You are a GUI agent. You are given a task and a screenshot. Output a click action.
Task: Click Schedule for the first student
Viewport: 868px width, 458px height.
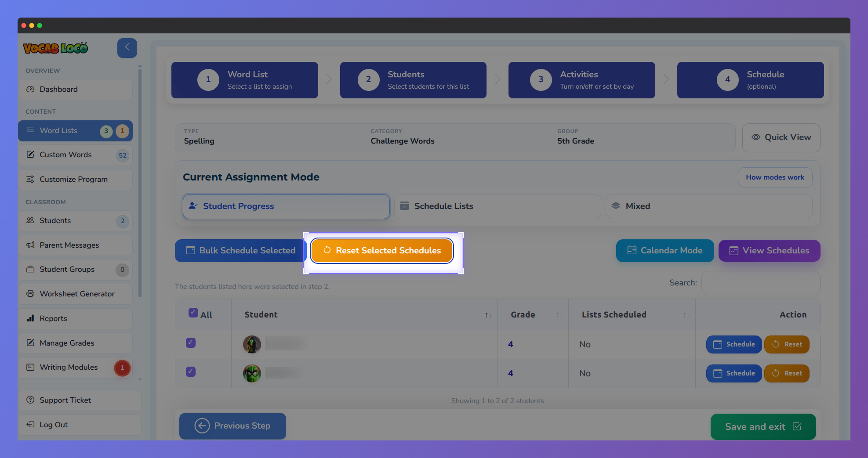pos(734,345)
